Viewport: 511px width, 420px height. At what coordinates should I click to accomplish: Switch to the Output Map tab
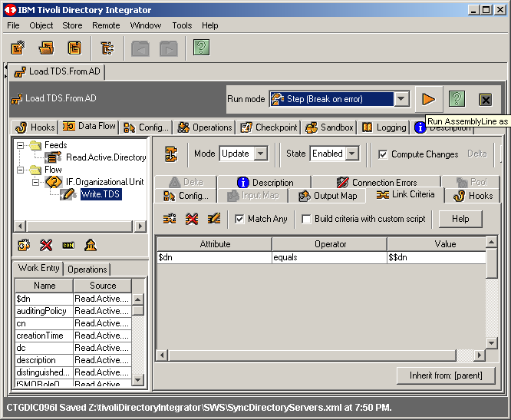[x=328, y=196]
